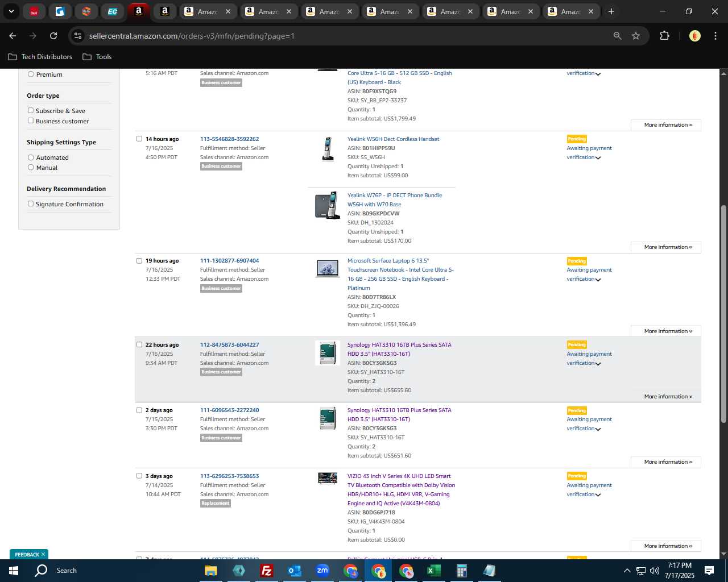Open Yealink W76P IP DECT Phone Bundle listing
This screenshot has height=582, width=728.
pyautogui.click(x=395, y=199)
